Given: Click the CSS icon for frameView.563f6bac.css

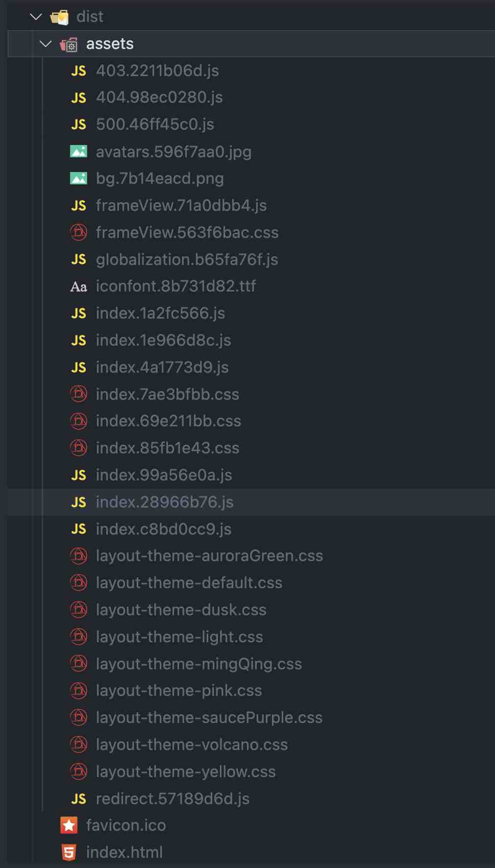Looking at the screenshot, I should (79, 233).
